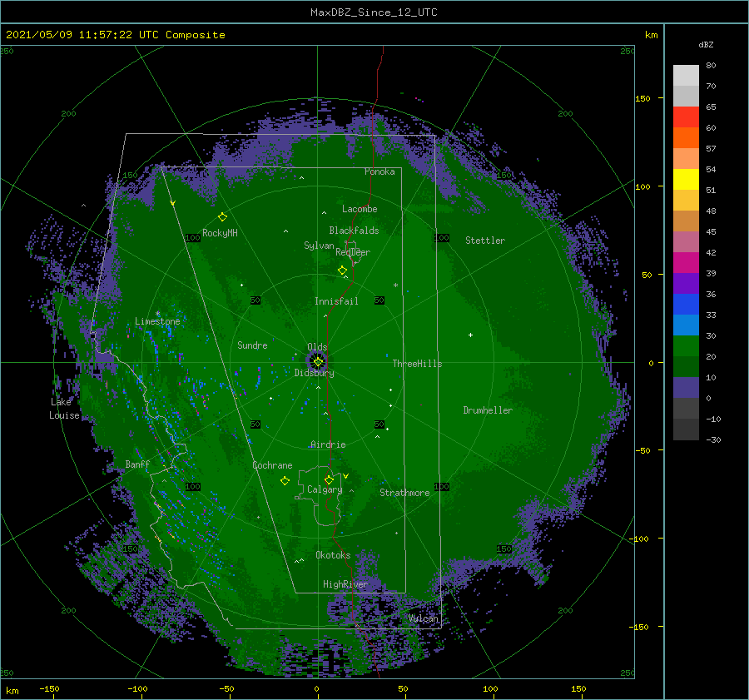Click the Calgary city label
The width and height of the screenshot is (749, 700).
point(325,489)
